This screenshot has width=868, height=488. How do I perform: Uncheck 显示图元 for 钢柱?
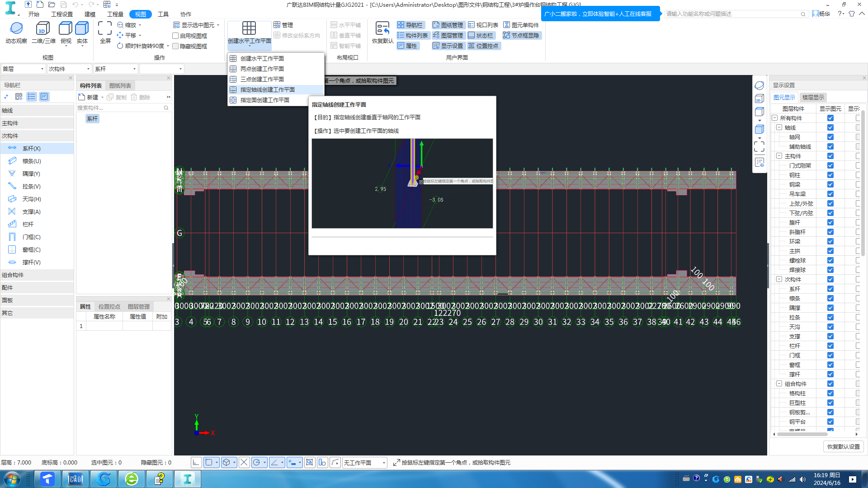click(830, 175)
